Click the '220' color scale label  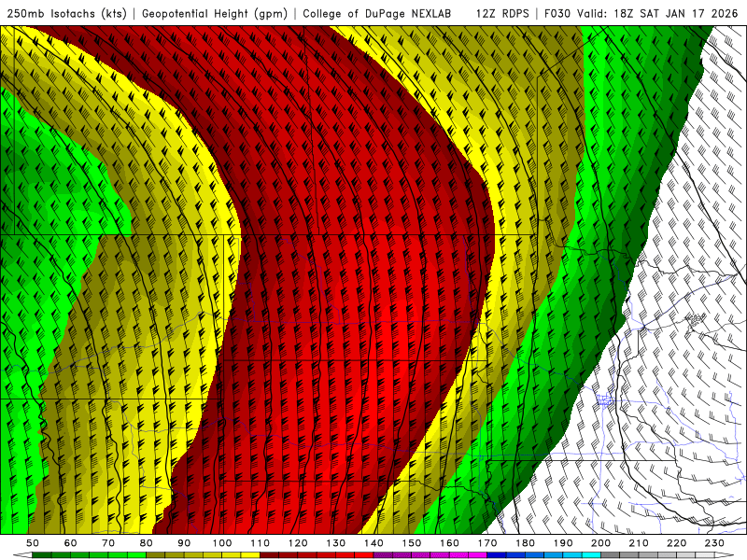[676, 543]
